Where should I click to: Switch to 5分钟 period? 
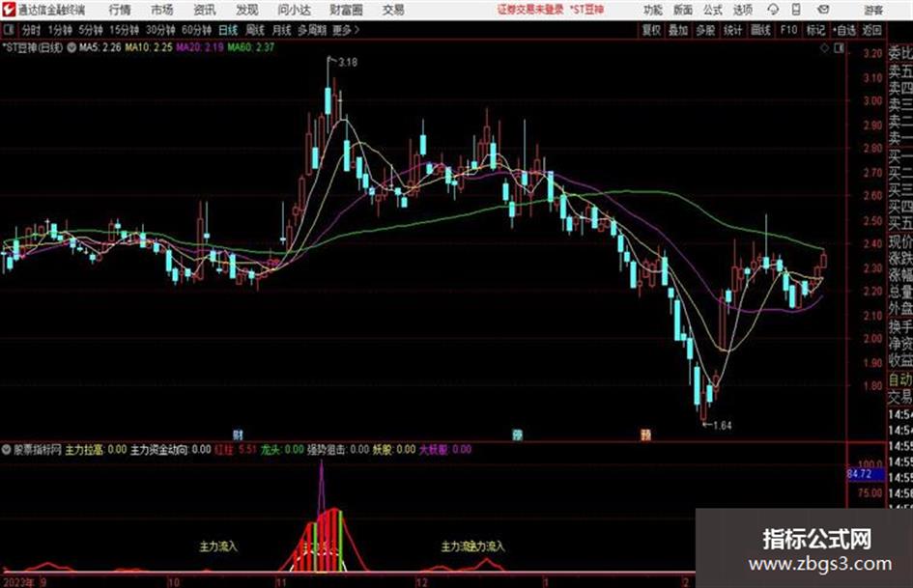90,30
